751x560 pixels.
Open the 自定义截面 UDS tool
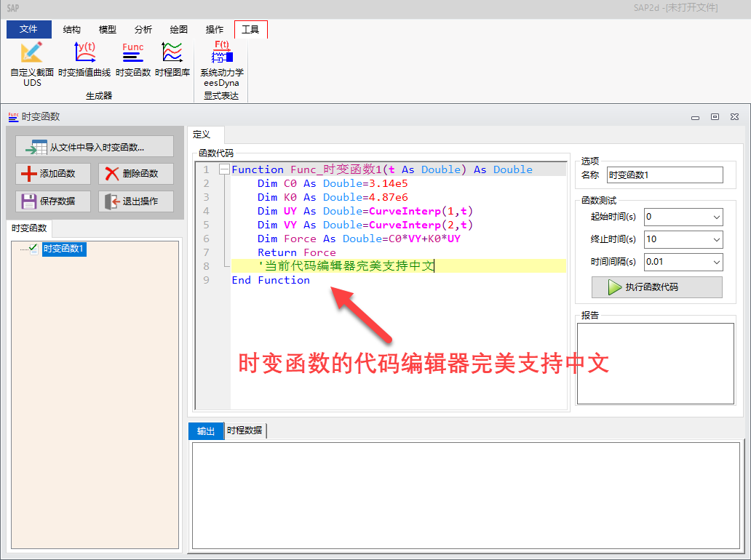point(32,64)
